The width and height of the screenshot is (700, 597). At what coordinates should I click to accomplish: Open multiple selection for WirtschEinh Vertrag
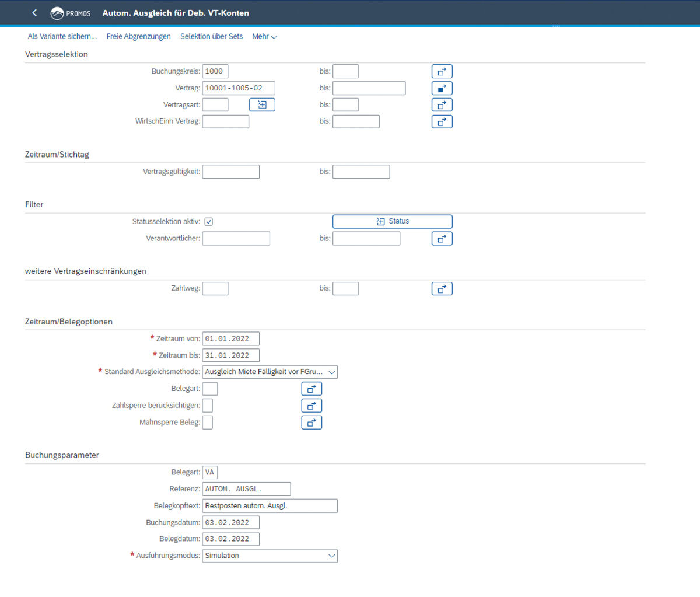(442, 122)
